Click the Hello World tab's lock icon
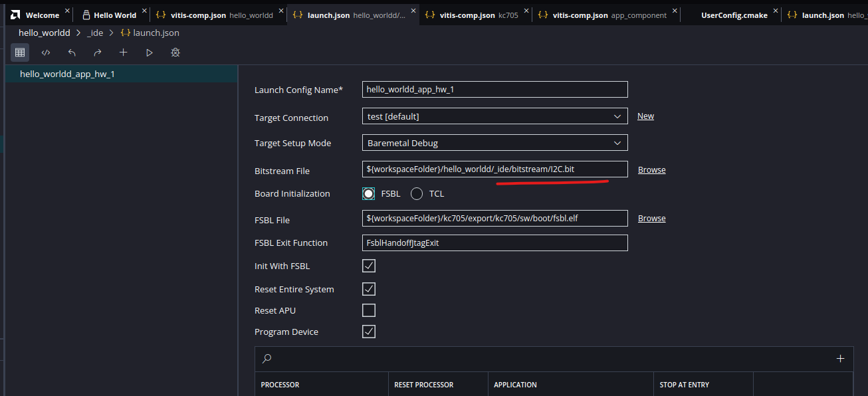Screen dimensions: 868x396 pos(86,15)
